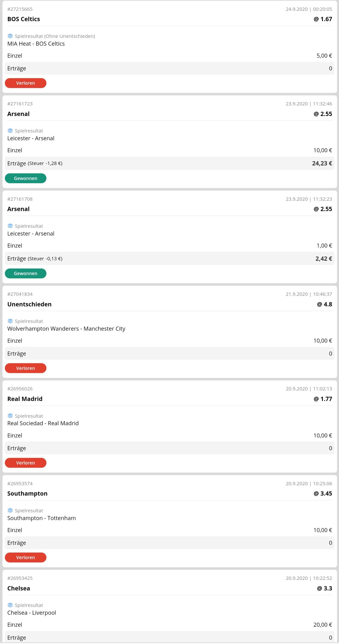Screen dimensions: 339x644
Task: Click Gewonnen badge on the 1,00 € Arsenal bet
Action: (x=25, y=274)
